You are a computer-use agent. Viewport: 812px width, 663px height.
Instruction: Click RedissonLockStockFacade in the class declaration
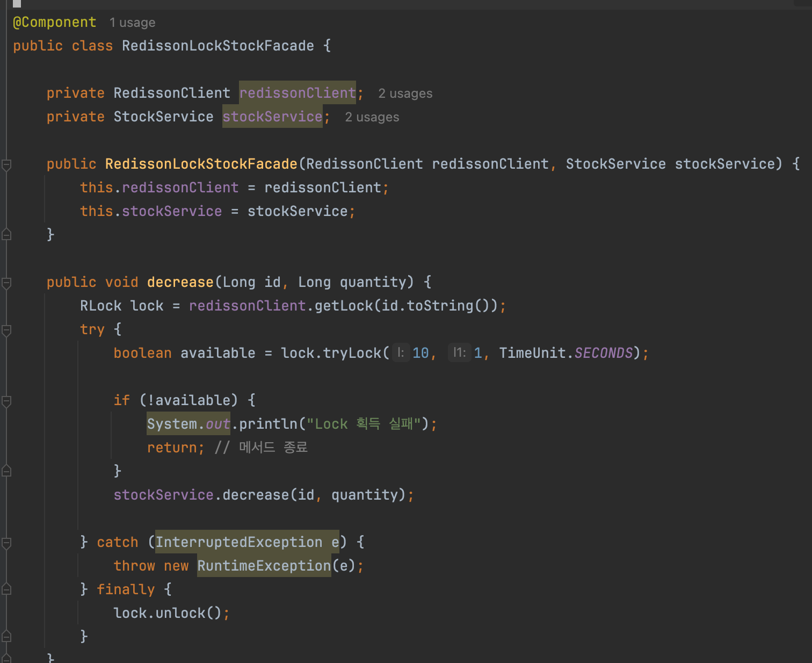coord(218,46)
